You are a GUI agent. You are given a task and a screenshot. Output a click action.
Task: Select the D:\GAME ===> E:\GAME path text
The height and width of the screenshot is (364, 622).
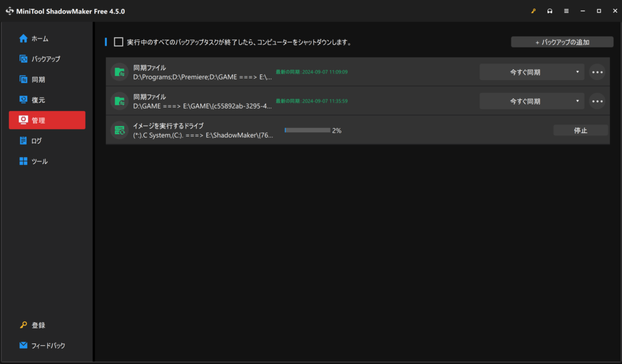[x=202, y=106]
